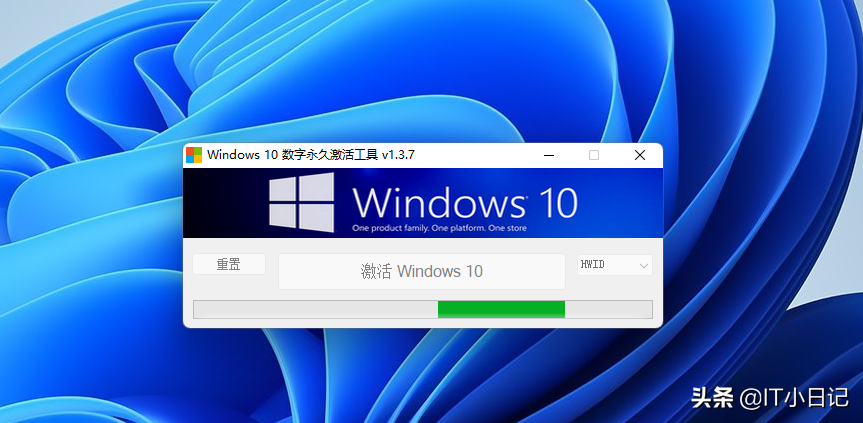
Task: Click the green activation progress bar
Action: tap(423, 309)
